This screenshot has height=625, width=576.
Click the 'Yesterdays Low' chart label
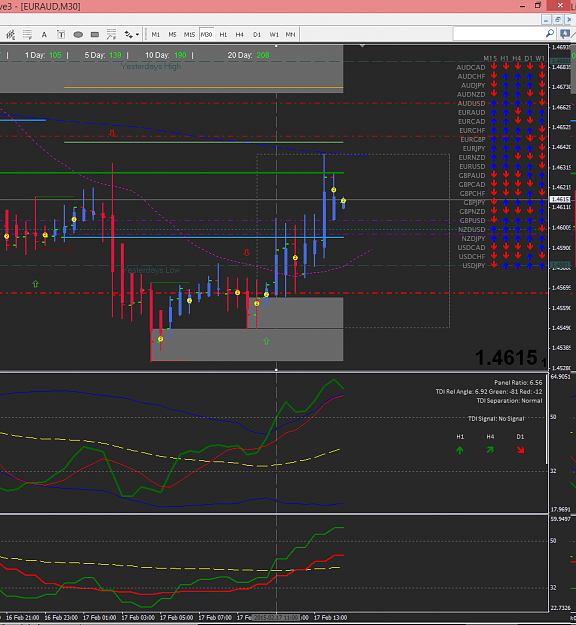point(151,270)
